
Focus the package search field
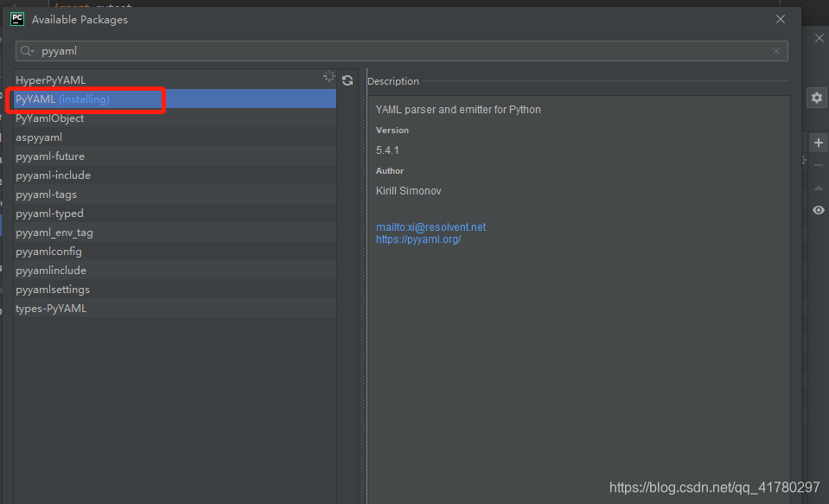coord(402,51)
